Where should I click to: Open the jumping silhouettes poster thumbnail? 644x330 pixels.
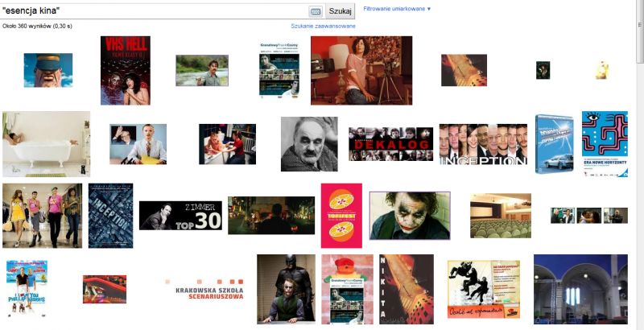tap(484, 290)
